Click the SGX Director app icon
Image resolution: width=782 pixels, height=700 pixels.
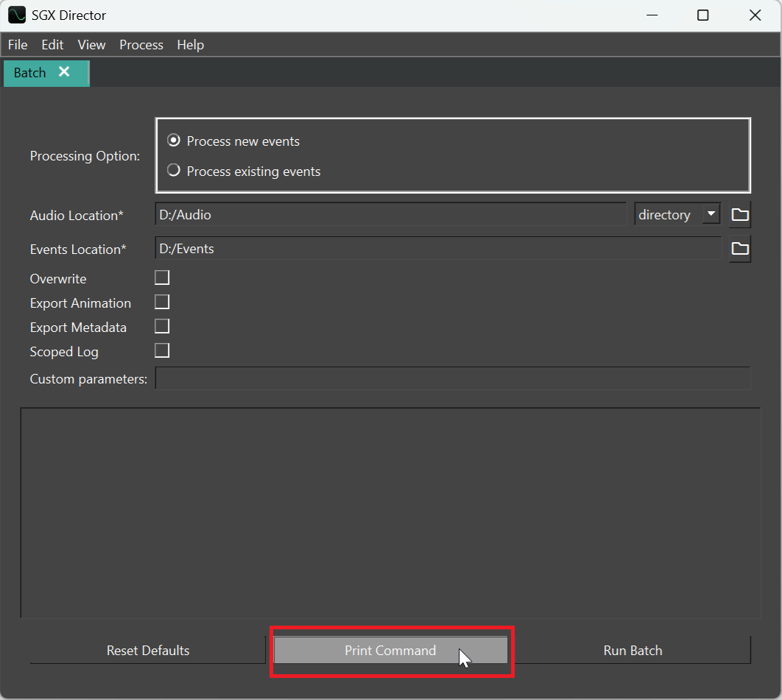pos(16,15)
